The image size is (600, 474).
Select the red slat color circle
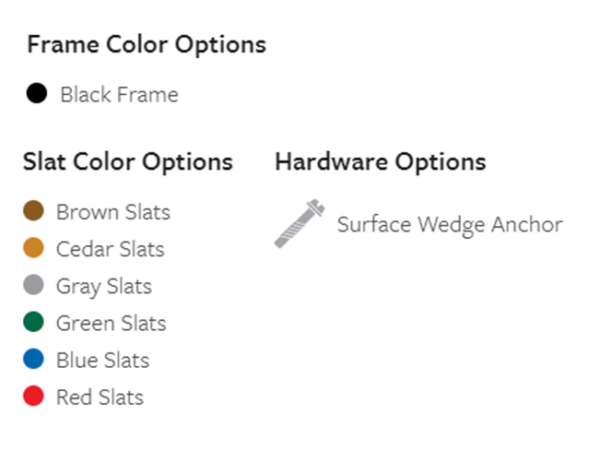pos(34,396)
